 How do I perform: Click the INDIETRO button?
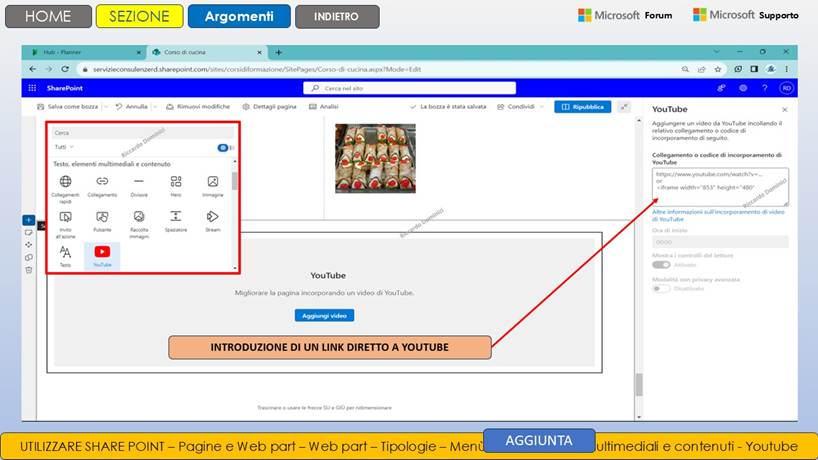337,16
